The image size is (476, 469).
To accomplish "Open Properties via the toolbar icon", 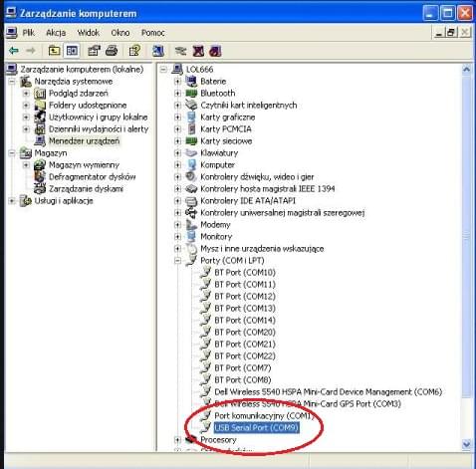I will pos(94,51).
